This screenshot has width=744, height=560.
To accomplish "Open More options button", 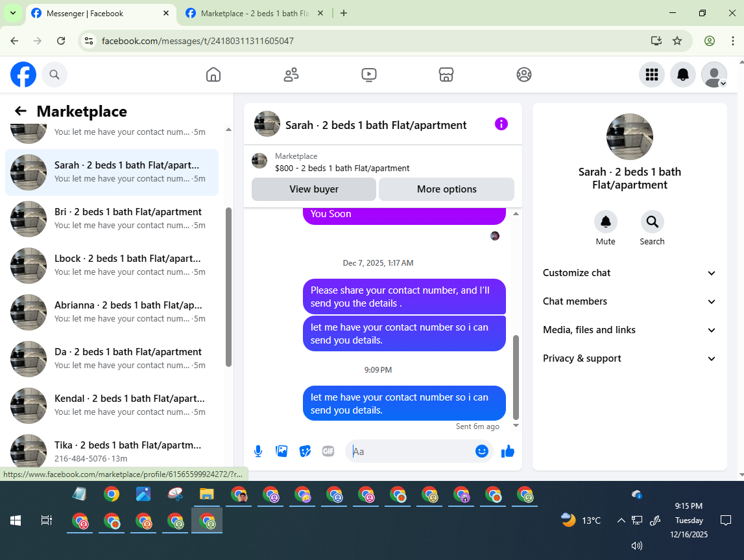I will (x=446, y=189).
